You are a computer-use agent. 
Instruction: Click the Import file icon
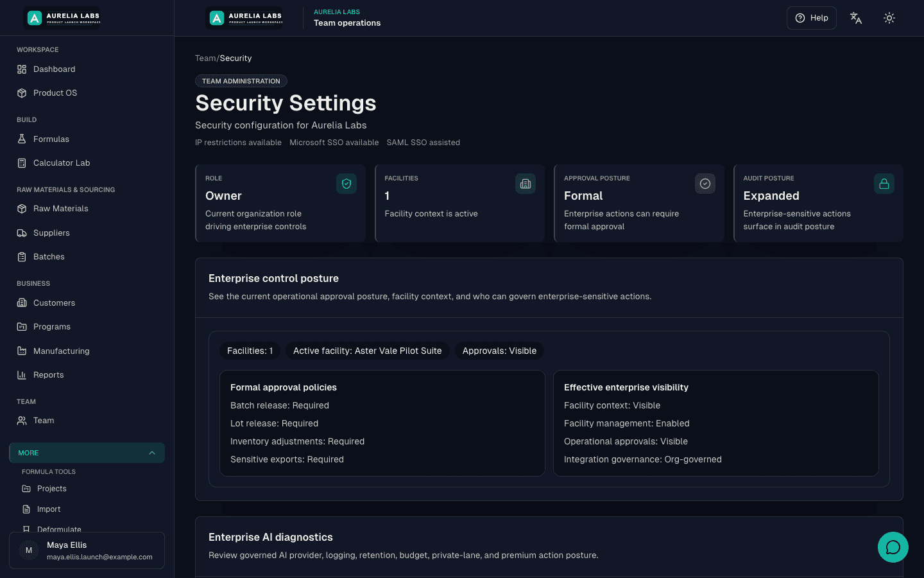coord(26,509)
